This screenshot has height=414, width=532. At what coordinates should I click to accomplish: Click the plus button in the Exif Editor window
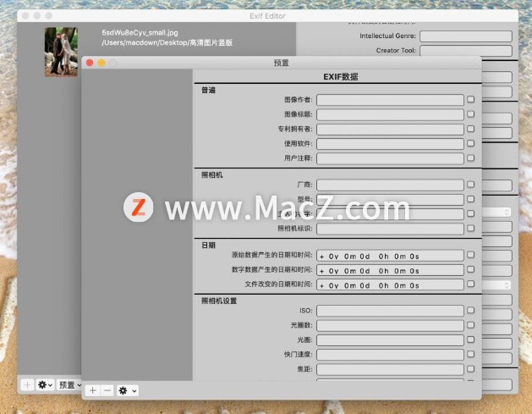click(27, 385)
